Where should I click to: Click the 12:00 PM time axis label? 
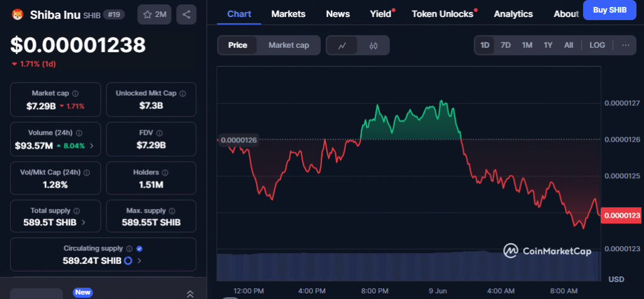tap(248, 291)
